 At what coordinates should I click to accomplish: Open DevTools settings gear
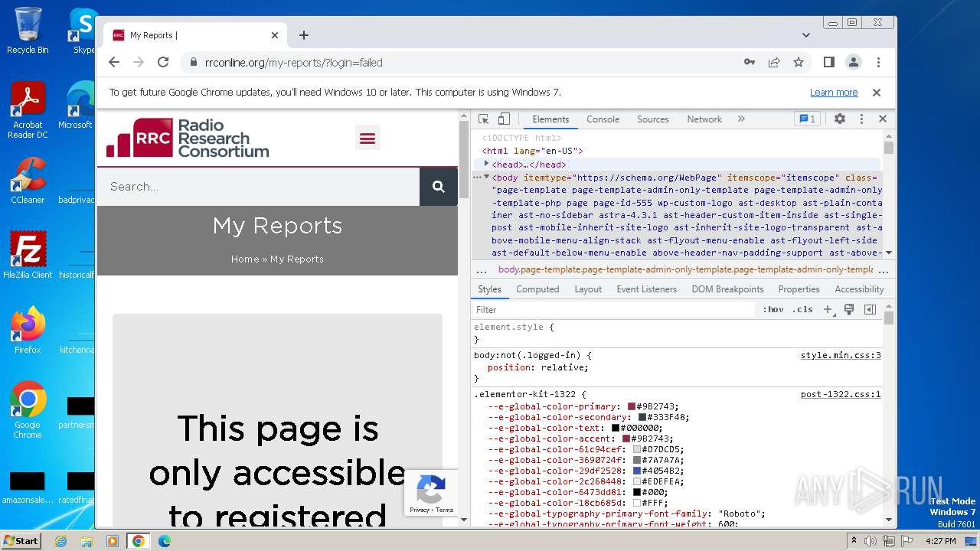[840, 119]
